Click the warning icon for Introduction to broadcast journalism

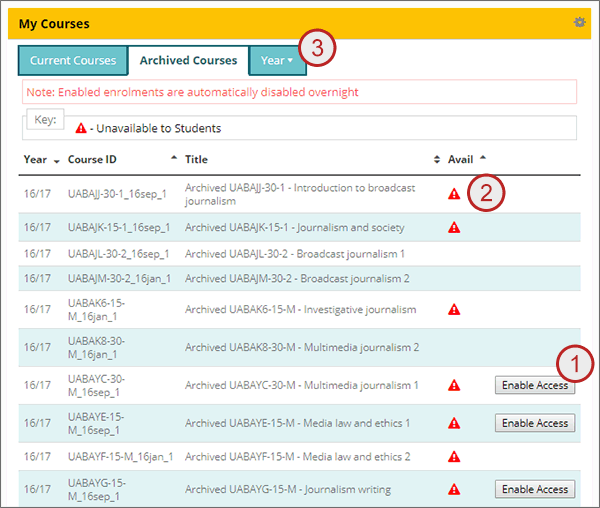454,194
